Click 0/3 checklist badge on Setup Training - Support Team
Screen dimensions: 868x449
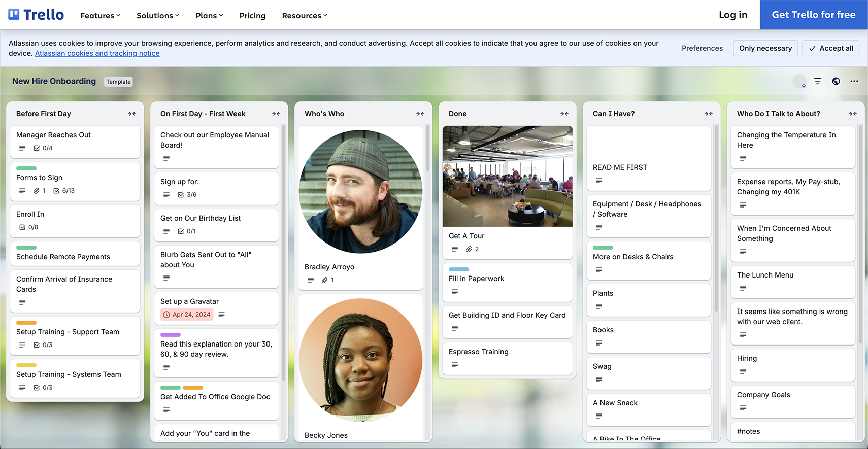43,345
